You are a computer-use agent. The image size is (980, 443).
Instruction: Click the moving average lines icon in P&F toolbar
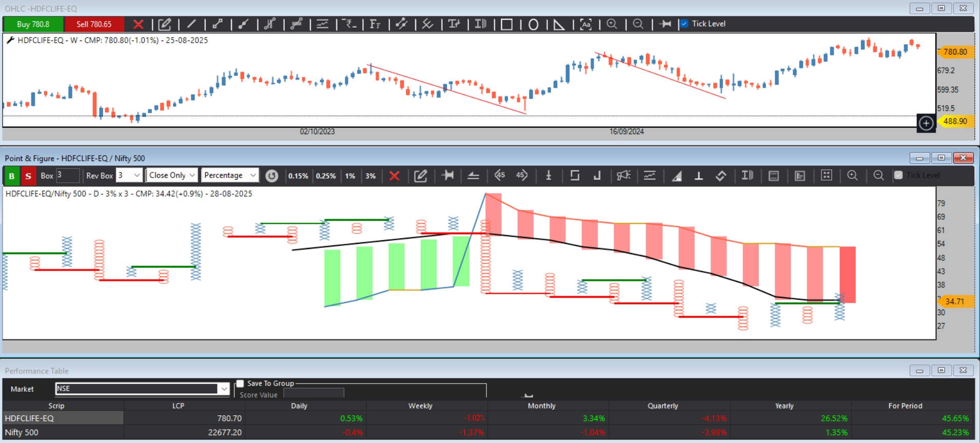click(650, 176)
